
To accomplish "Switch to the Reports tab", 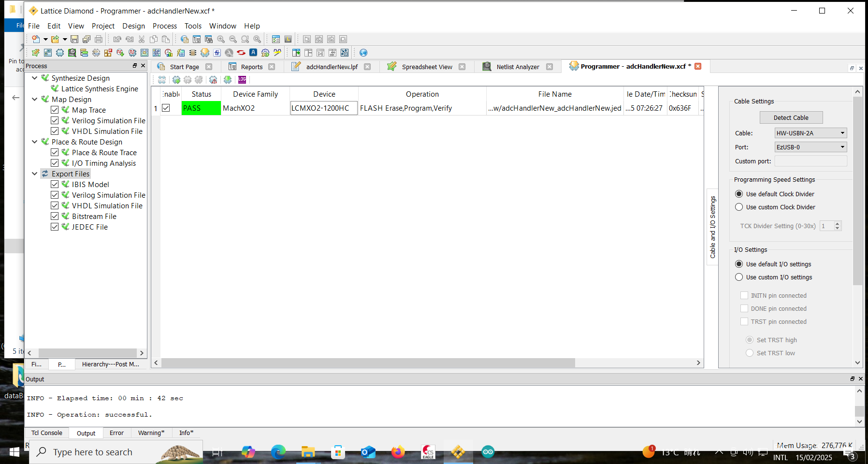I will (252, 67).
